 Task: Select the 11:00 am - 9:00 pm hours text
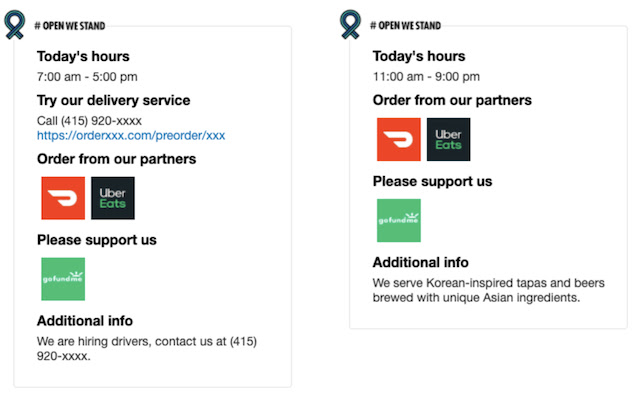[426, 76]
